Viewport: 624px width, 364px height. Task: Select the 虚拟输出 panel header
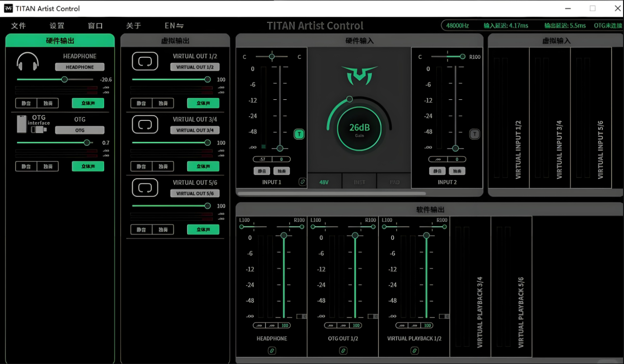tap(175, 41)
